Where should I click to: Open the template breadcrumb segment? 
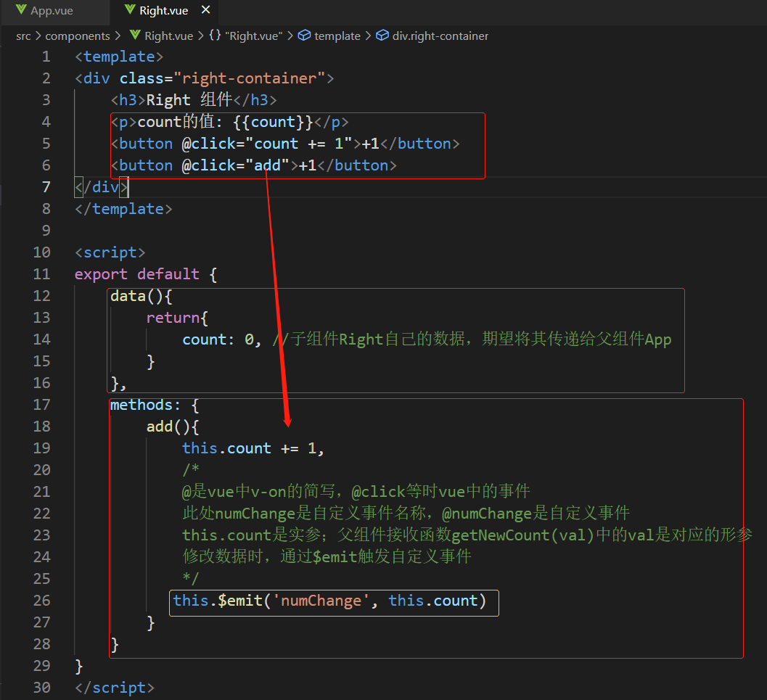[337, 36]
